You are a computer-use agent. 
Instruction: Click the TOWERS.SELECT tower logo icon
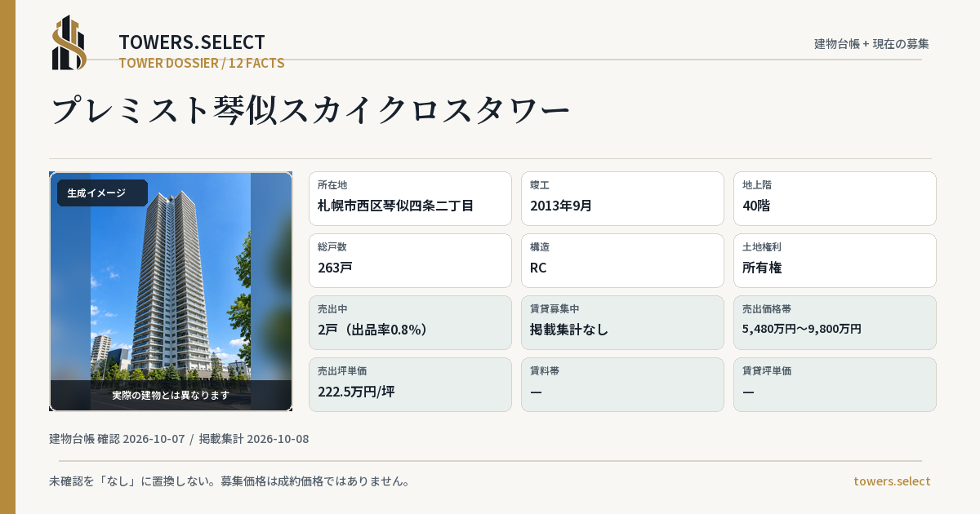pyautogui.click(x=69, y=42)
